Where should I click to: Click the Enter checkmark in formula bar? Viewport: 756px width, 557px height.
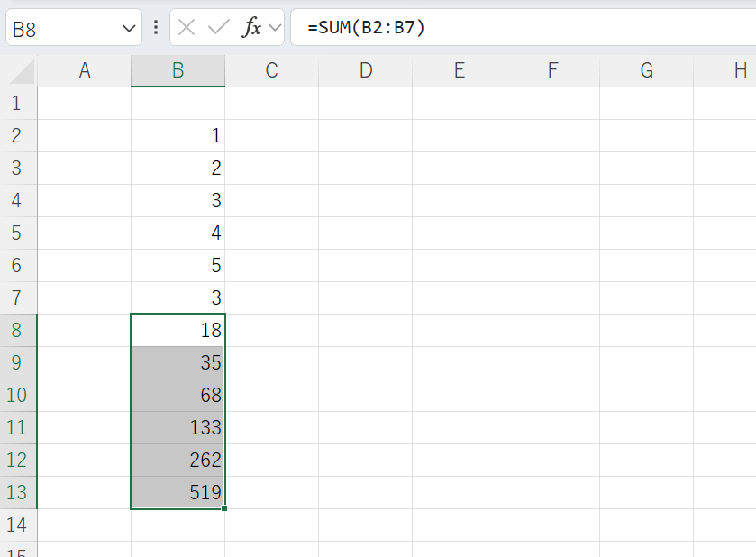(x=218, y=28)
